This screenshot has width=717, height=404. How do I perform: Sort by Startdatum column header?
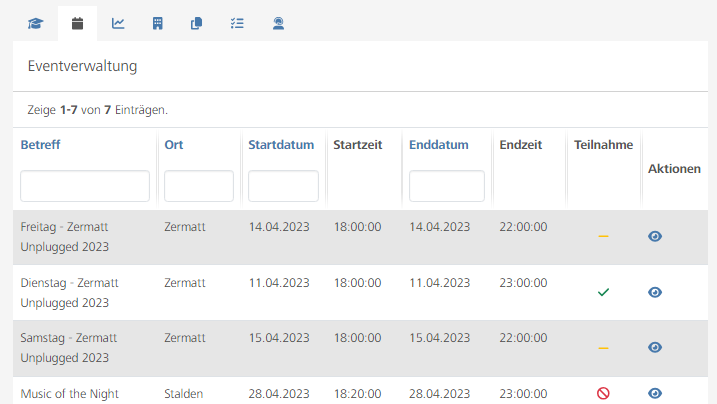[283, 145]
